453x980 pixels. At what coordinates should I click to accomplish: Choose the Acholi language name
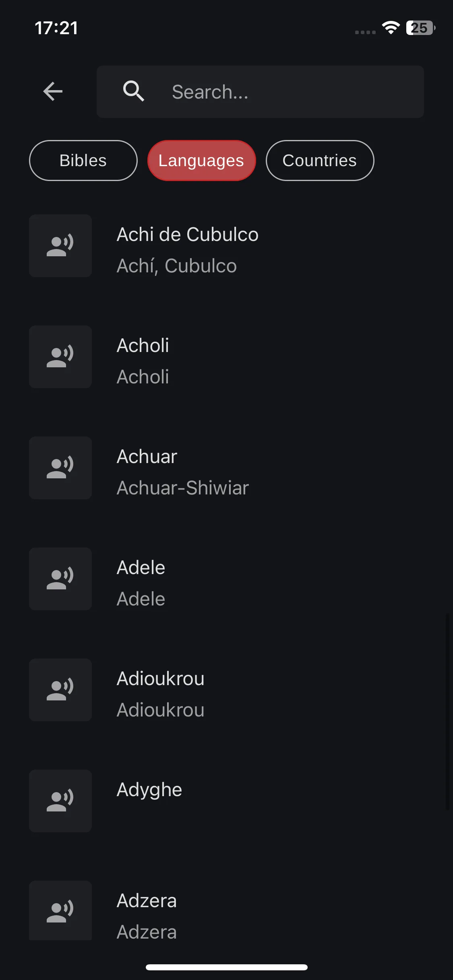pos(143,346)
